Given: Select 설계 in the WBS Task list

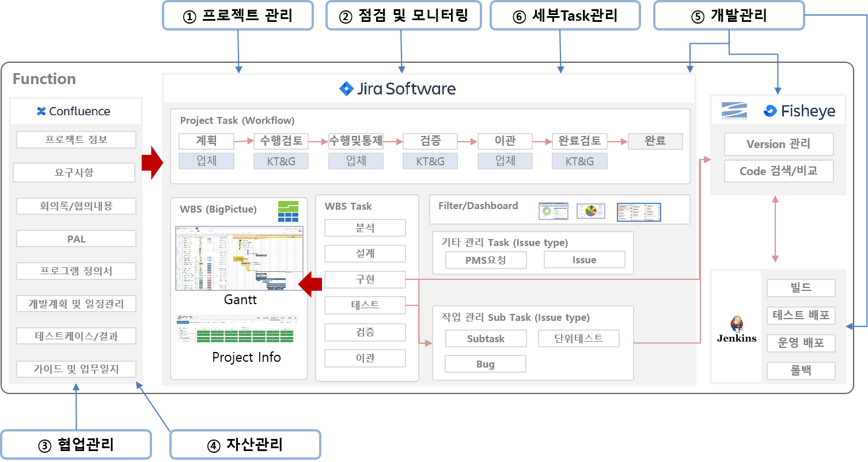Looking at the screenshot, I should pos(365,254).
